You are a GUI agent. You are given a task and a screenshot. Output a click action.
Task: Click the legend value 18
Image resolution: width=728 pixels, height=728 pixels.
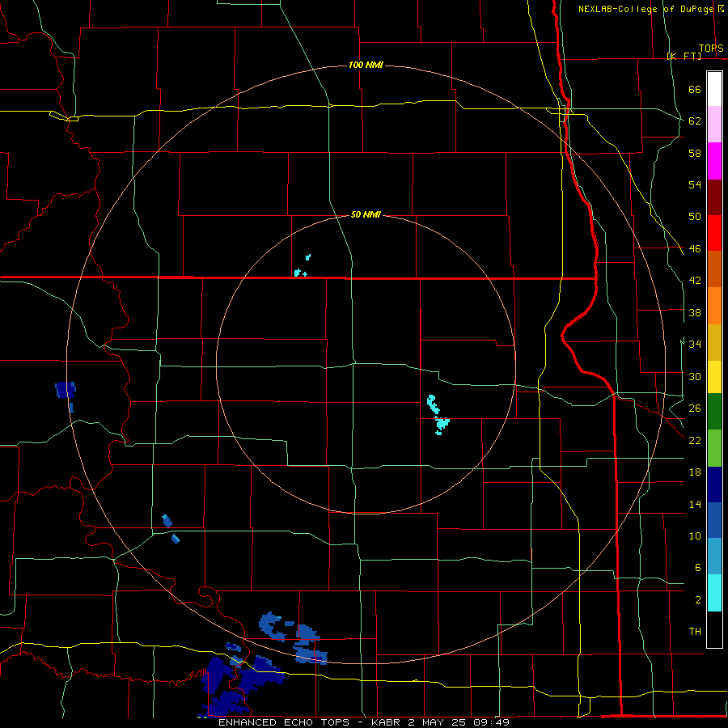click(695, 472)
